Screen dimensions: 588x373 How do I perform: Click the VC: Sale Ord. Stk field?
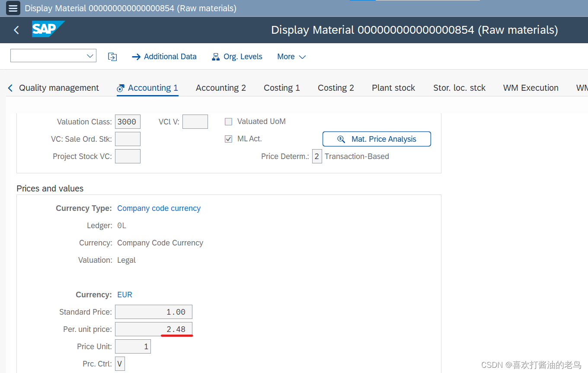coord(128,139)
